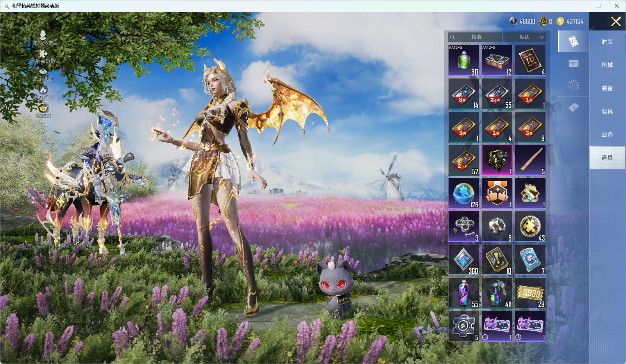Image resolution: width=626 pixels, height=364 pixels.
Task: Select the blue puzzle badge item
Action: 464,326
